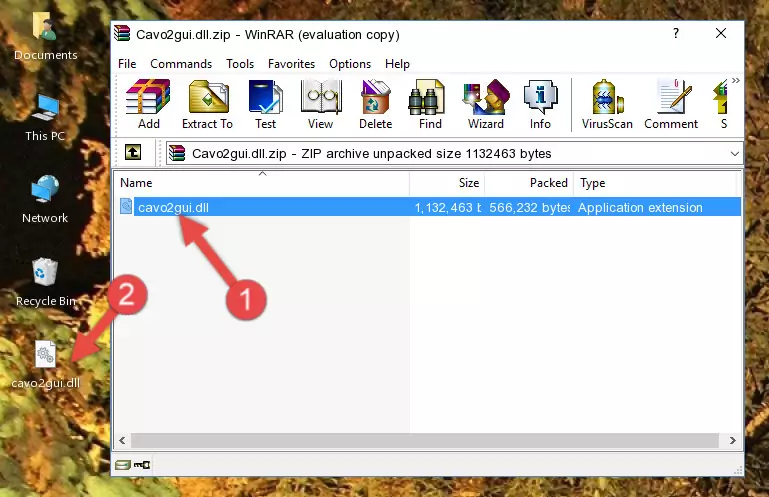Start VirusScan on the archive
Viewport: 769px width, 497px height.
tap(607, 105)
